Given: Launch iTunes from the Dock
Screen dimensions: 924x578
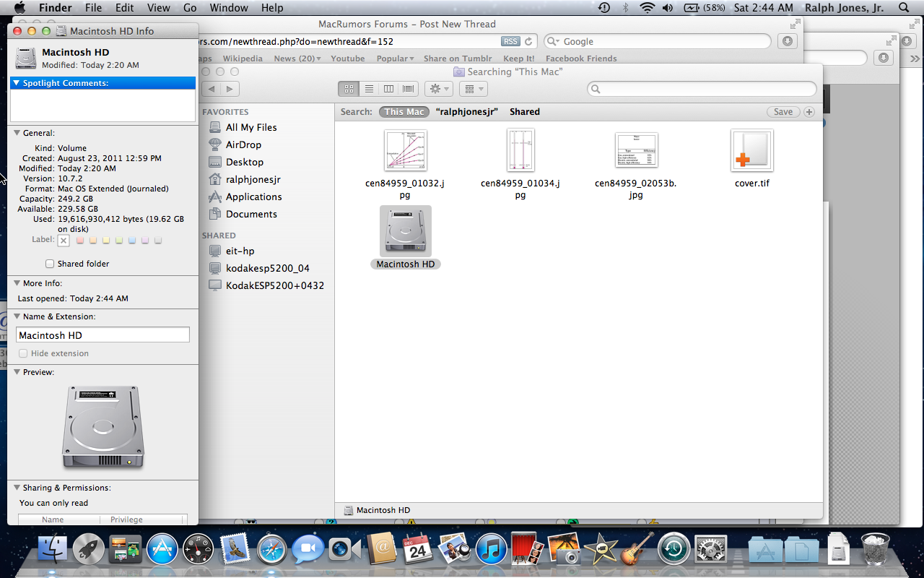Looking at the screenshot, I should (x=492, y=550).
